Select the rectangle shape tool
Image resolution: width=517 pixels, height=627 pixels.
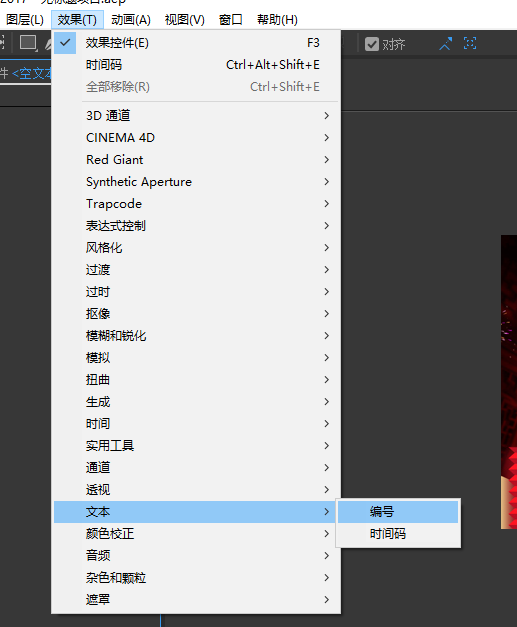pyautogui.click(x=28, y=43)
